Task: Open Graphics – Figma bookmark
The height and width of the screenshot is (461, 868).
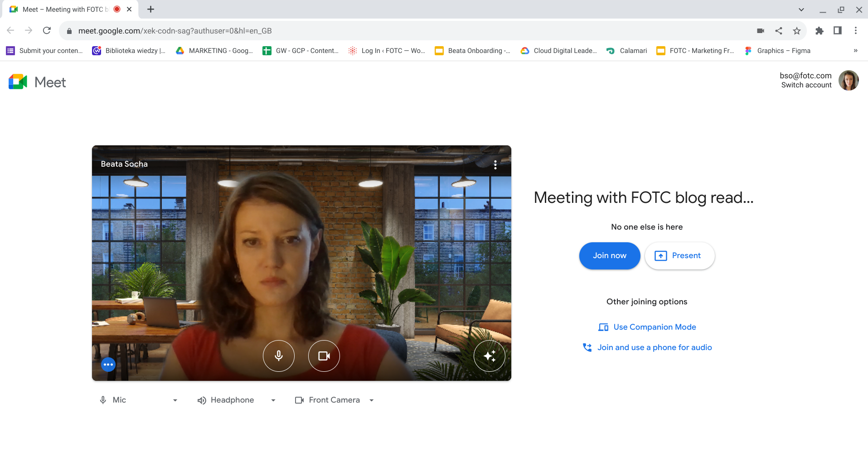Action: pyautogui.click(x=777, y=51)
